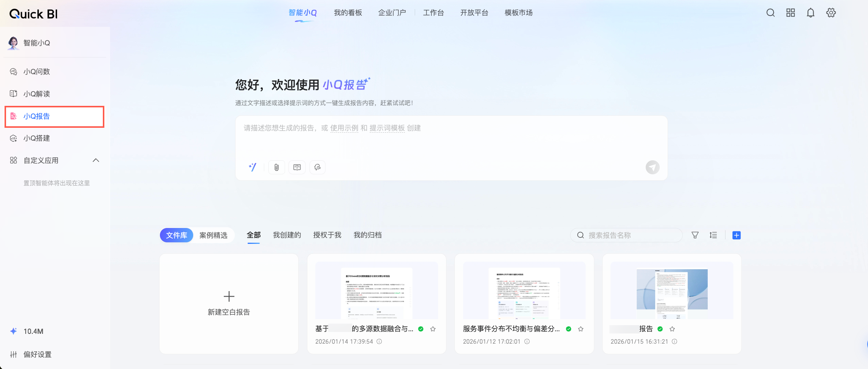868x369 pixels.
Task: Attach a file with the paperclip icon
Action: point(277,167)
